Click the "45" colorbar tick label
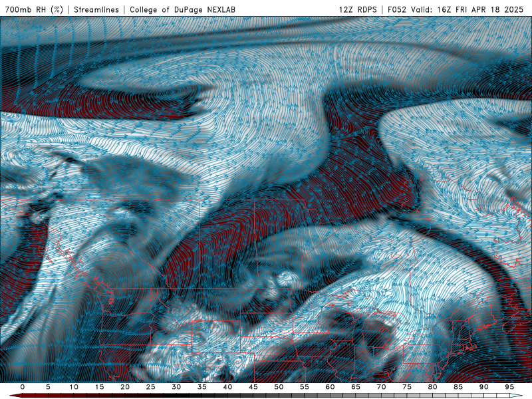Screen dimensions: 532x399 [253, 387]
